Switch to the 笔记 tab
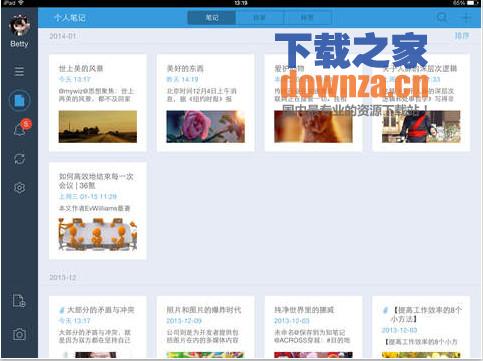 212,18
